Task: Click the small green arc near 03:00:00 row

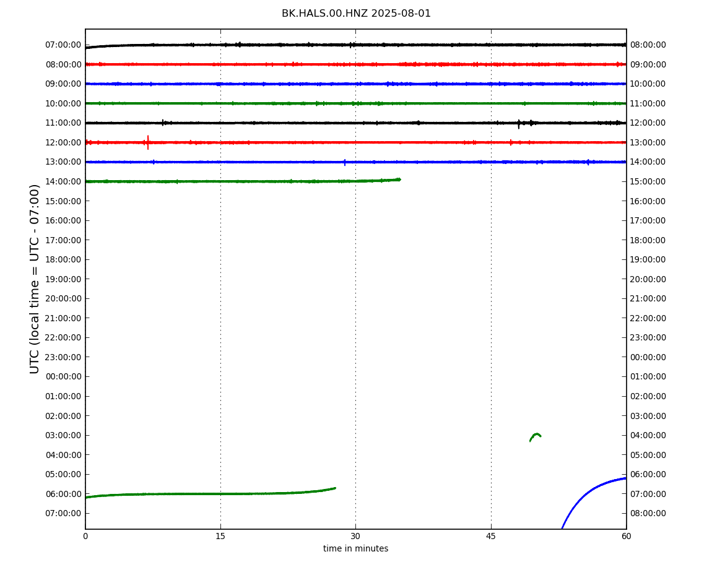Action: (x=536, y=437)
